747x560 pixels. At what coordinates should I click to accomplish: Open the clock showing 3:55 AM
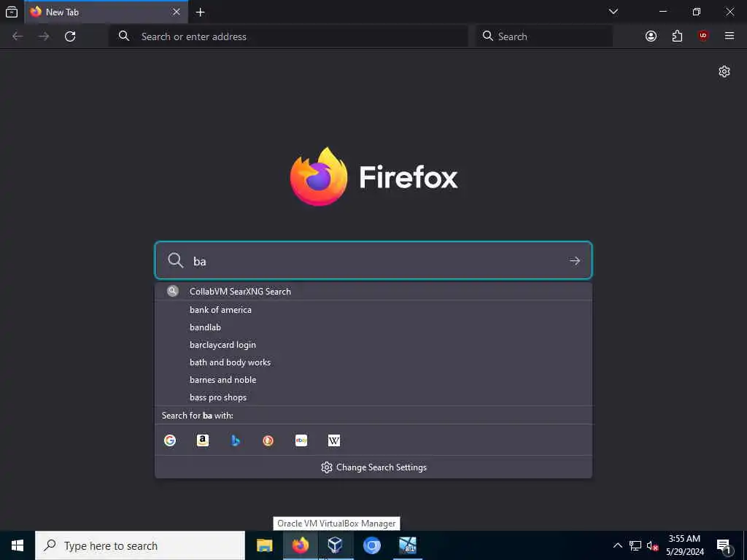pos(684,545)
